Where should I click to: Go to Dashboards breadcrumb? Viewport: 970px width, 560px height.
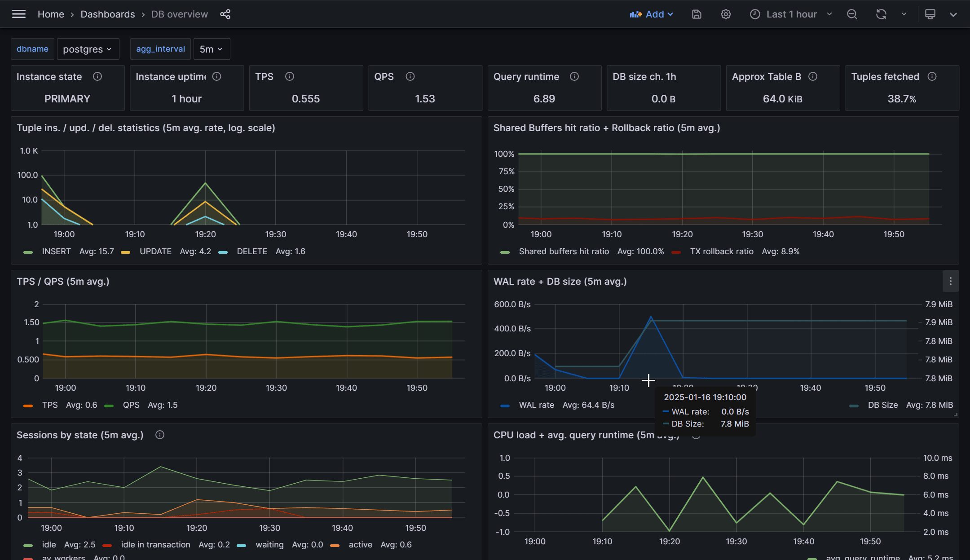(108, 14)
